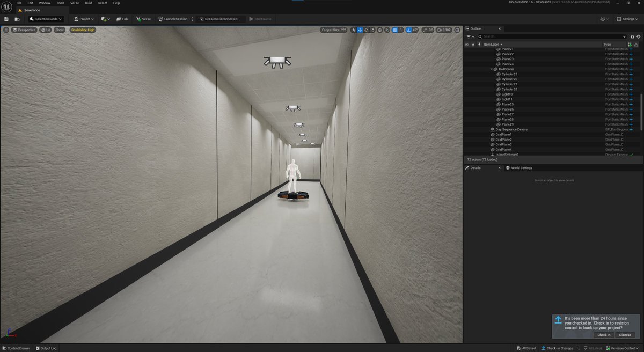Toggle the visibility eye column header
Viewport: 644px width, 352px height.
(x=466, y=45)
